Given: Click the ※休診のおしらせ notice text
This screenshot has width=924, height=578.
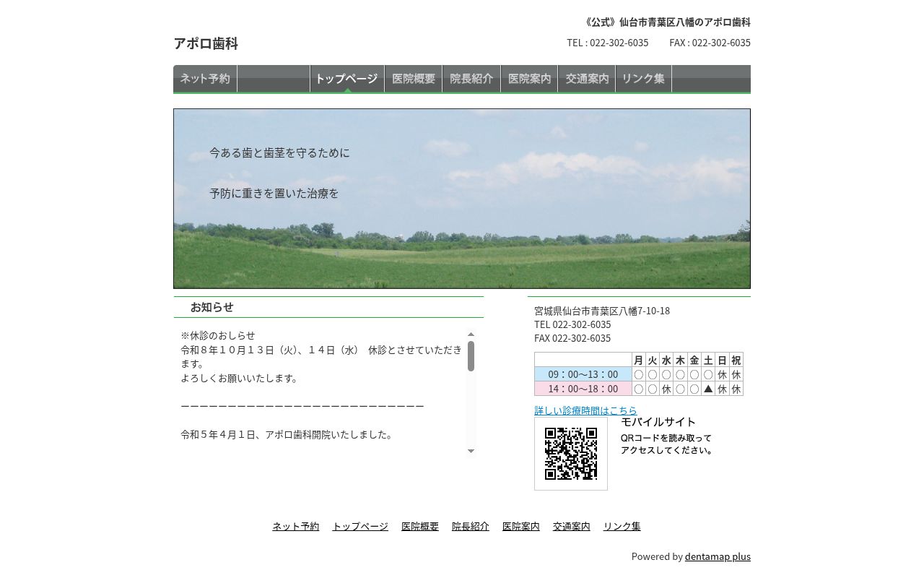Looking at the screenshot, I should [218, 335].
